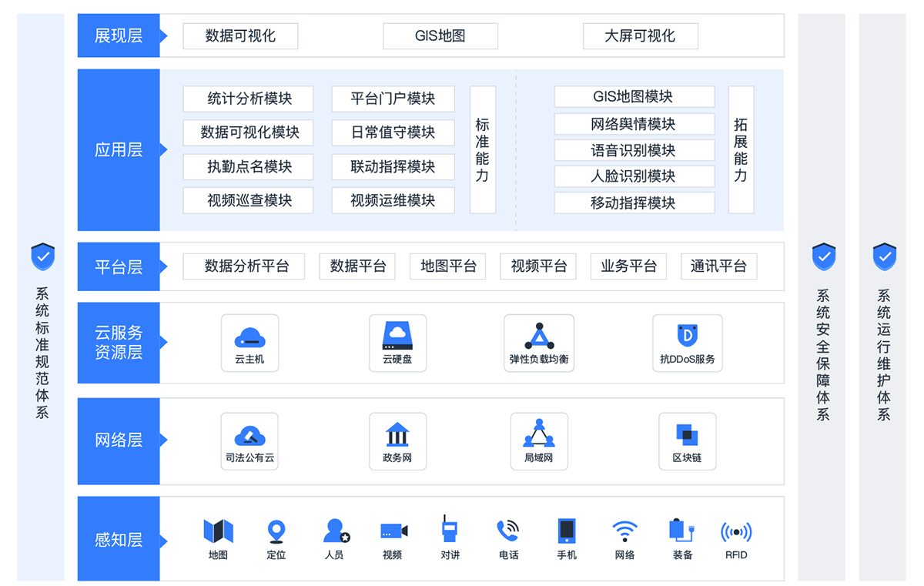Click the 定位 location pin icon
Viewport: 924px width, 586px height.
(276, 531)
